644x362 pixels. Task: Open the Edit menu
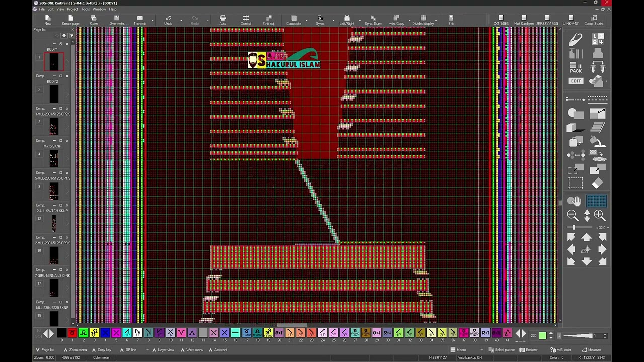(50, 9)
